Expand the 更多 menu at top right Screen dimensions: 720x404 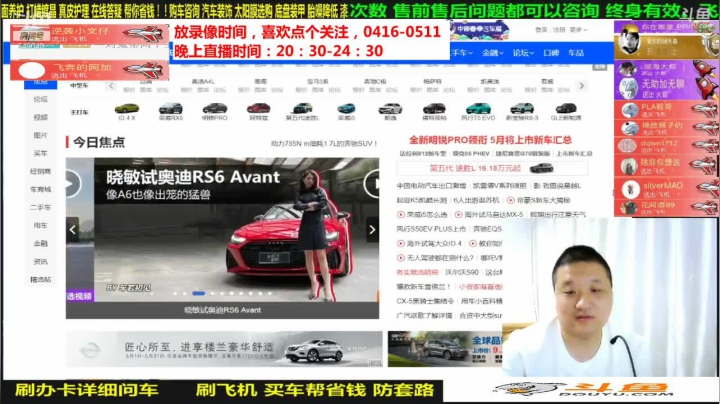pyautogui.click(x=578, y=30)
